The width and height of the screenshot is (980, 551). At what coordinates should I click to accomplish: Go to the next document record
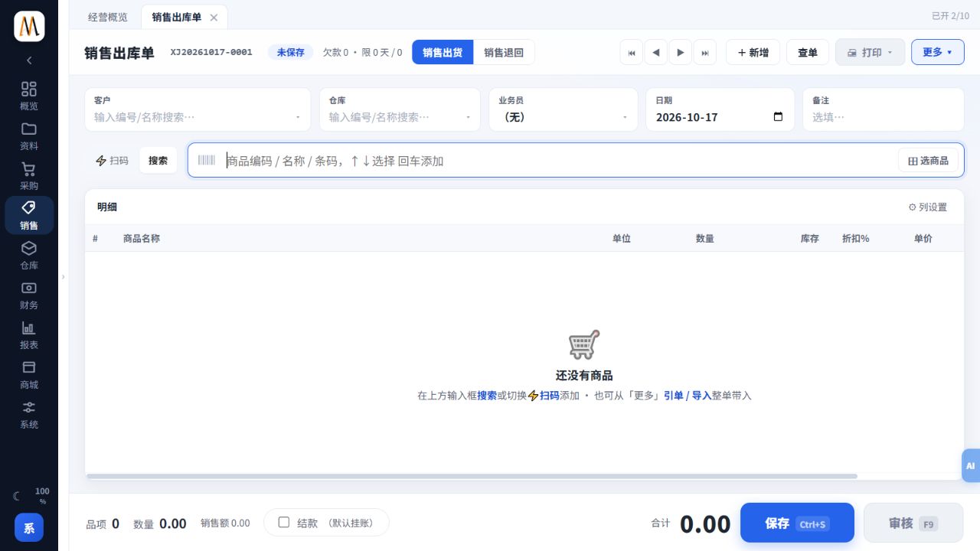681,53
